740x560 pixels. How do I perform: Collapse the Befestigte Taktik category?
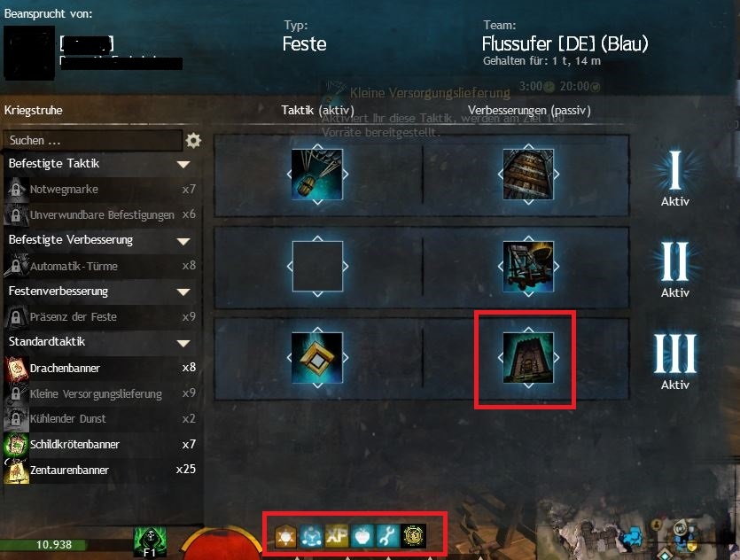(x=183, y=164)
